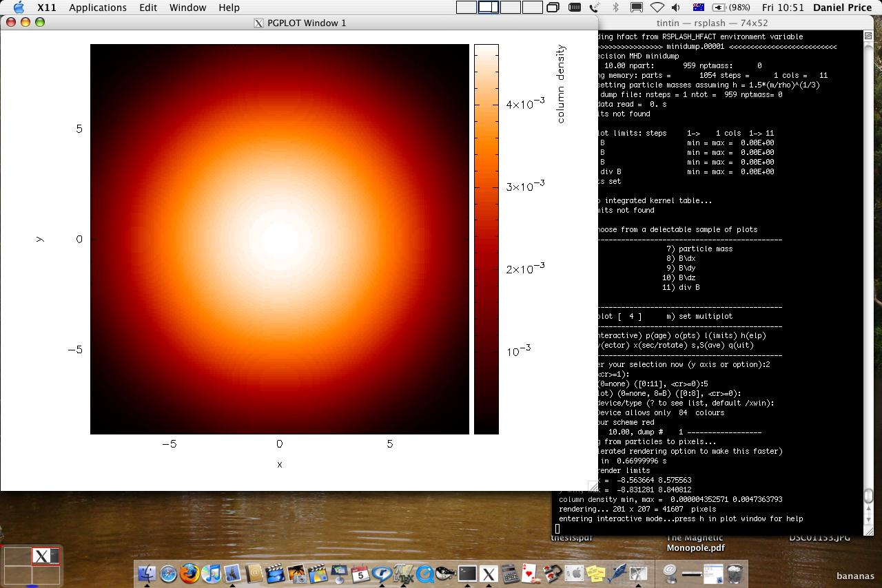Open the Window menu

[187, 8]
